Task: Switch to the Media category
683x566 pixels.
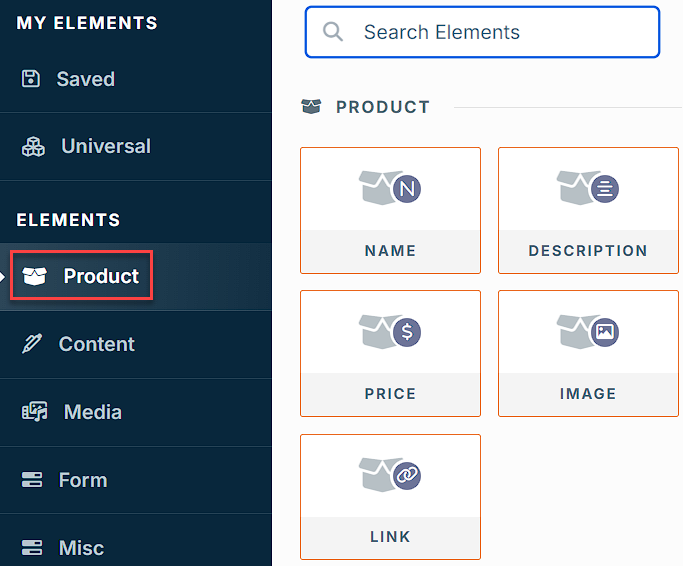Action: click(x=136, y=412)
